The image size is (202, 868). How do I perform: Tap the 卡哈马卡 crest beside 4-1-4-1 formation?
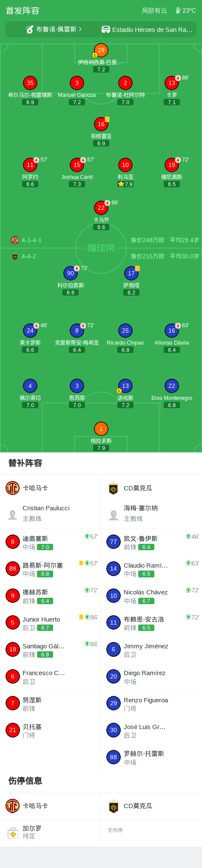pyautogui.click(x=15, y=240)
